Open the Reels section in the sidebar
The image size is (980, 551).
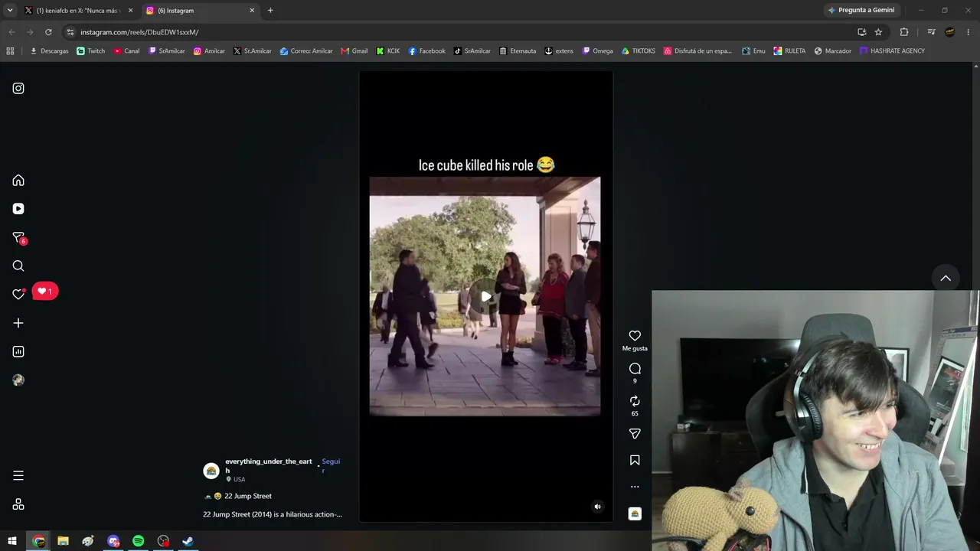pyautogui.click(x=18, y=209)
